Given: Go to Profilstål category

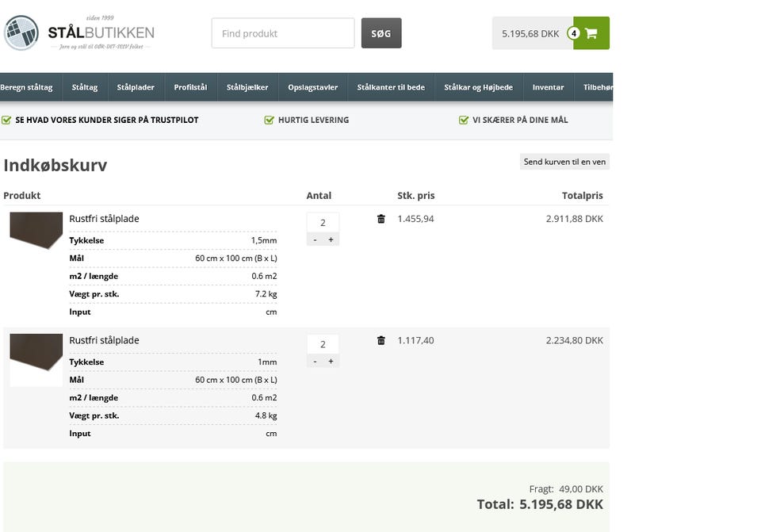Looking at the screenshot, I should click(x=190, y=87).
